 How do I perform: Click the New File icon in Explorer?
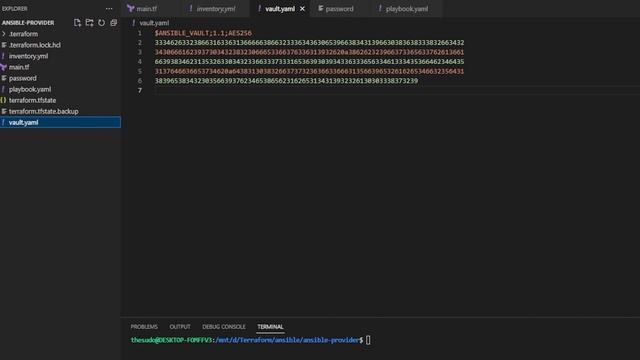click(x=77, y=23)
